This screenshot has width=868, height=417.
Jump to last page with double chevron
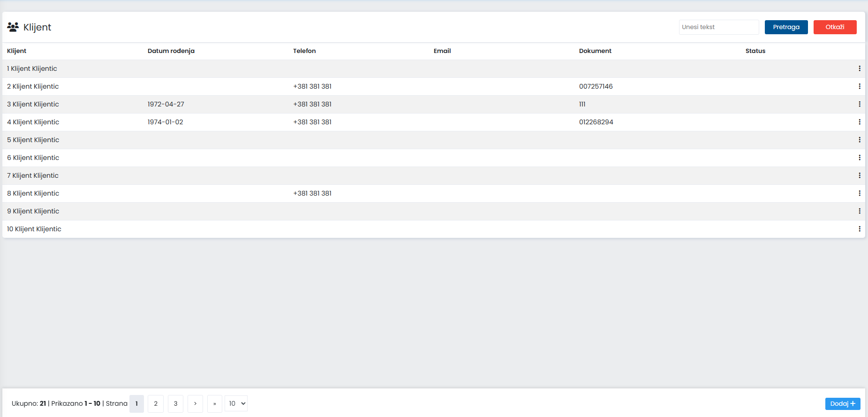(x=215, y=403)
